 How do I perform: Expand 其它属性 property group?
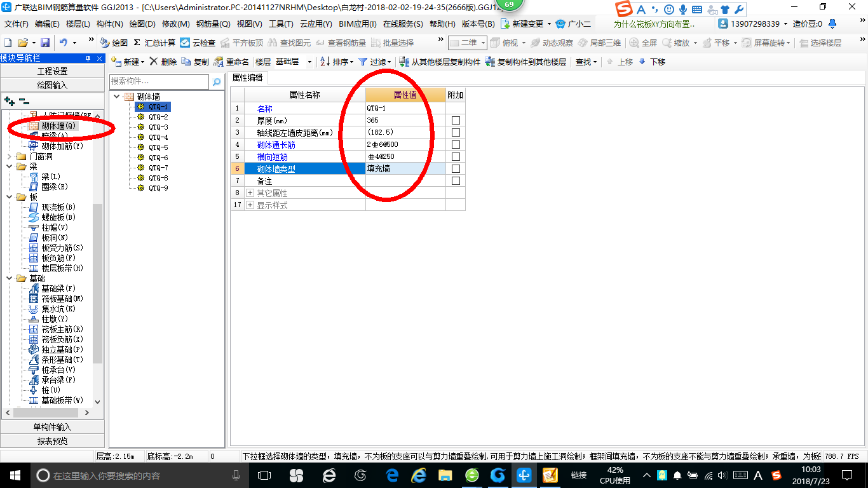250,193
